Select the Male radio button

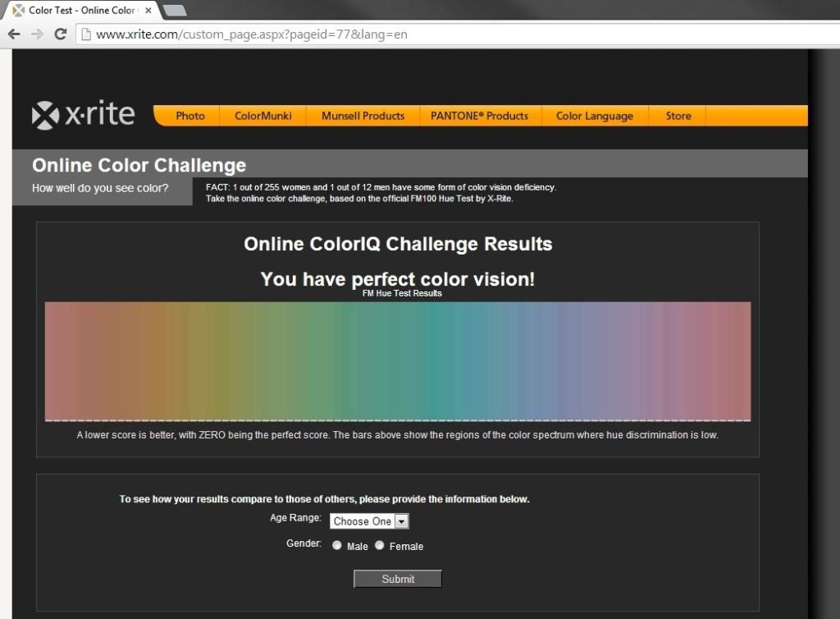coord(337,545)
